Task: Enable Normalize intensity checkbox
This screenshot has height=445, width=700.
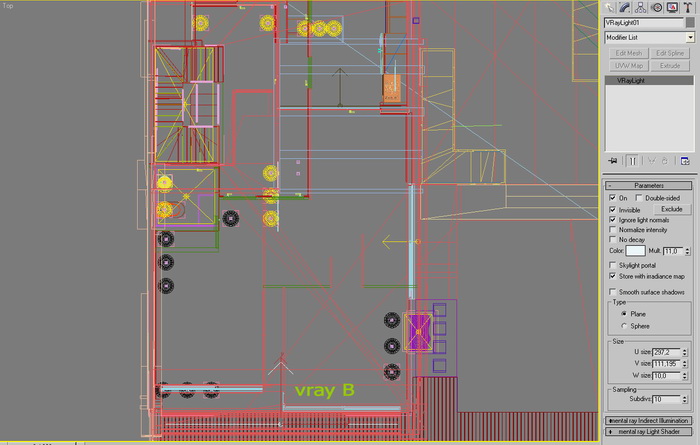Action: (x=612, y=229)
